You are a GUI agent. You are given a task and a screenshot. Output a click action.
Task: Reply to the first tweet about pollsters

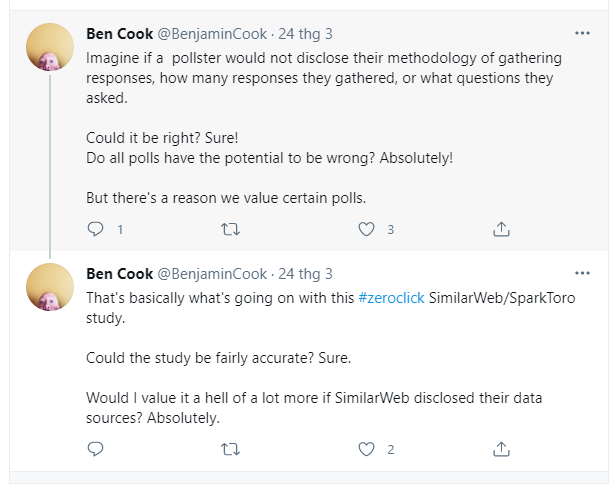tap(96, 229)
